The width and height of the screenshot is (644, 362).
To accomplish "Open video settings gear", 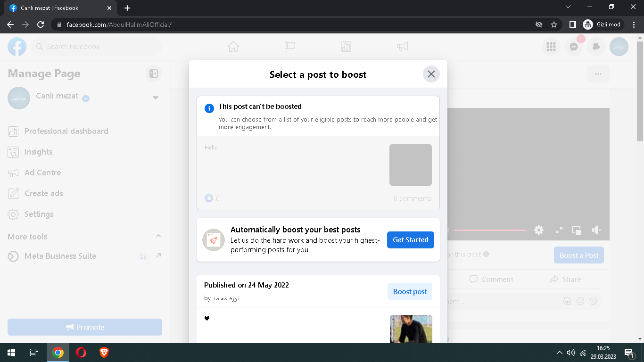I will click(x=539, y=230).
